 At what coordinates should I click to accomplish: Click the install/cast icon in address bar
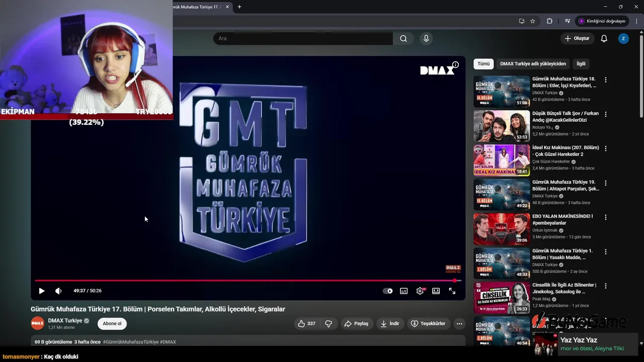(x=522, y=21)
